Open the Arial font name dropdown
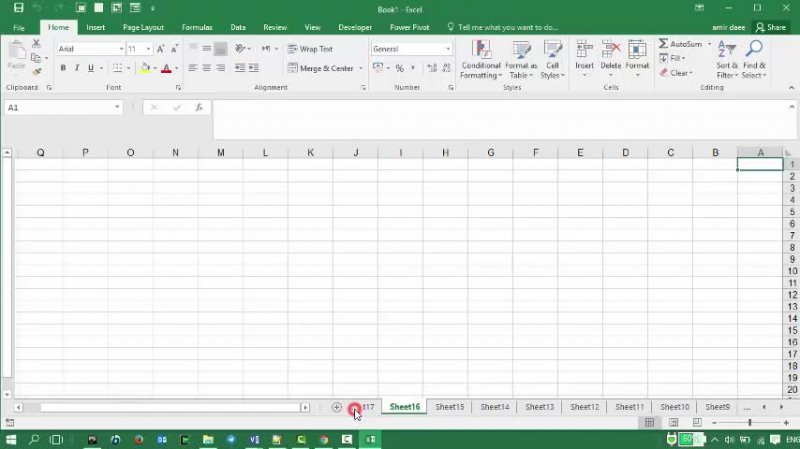The image size is (800, 449). click(121, 49)
